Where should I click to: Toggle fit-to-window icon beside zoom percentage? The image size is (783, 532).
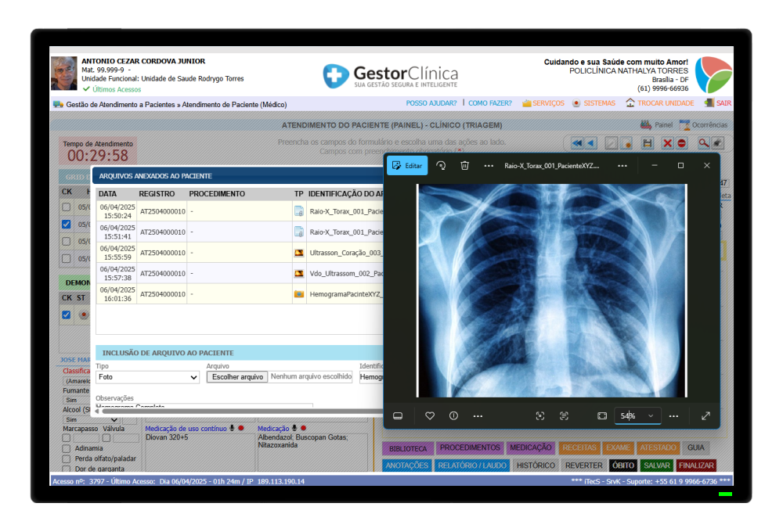click(x=602, y=415)
